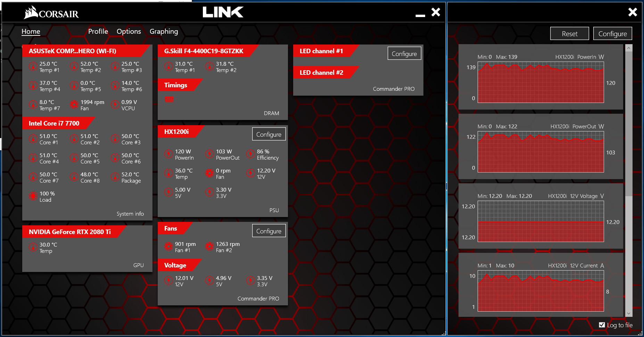The width and height of the screenshot is (644, 337).
Task: Click the Commander PRO Fan #2 1263 rpm icon
Action: 209,246
